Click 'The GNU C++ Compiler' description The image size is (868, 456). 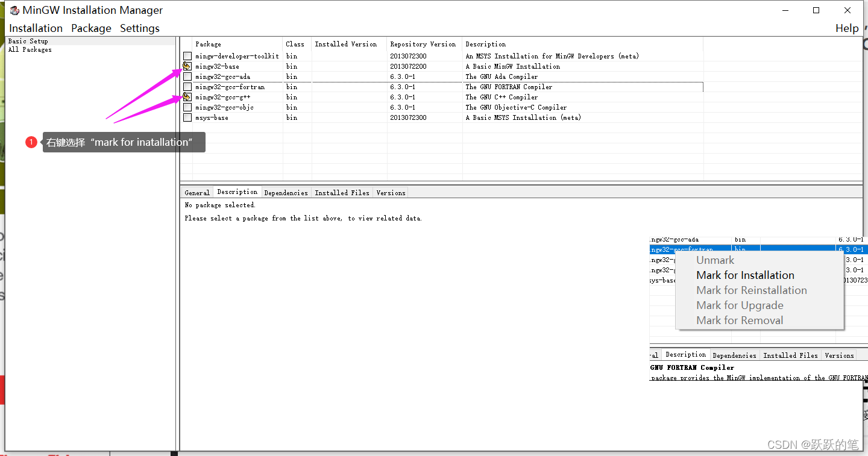pyautogui.click(x=502, y=97)
